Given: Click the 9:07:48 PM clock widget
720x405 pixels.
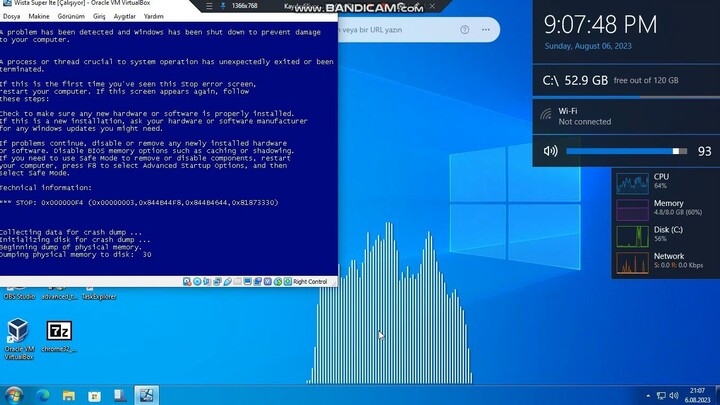Looking at the screenshot, I should 600,24.
